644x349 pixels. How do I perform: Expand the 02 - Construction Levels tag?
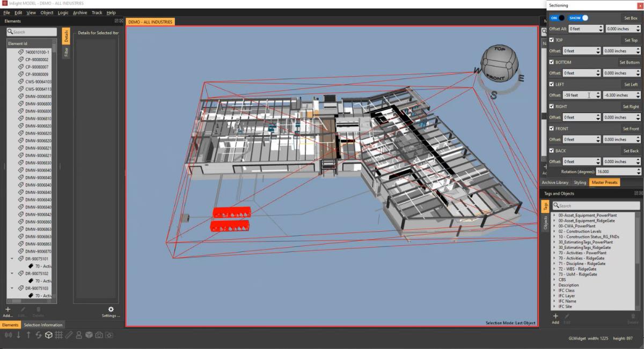pos(554,232)
